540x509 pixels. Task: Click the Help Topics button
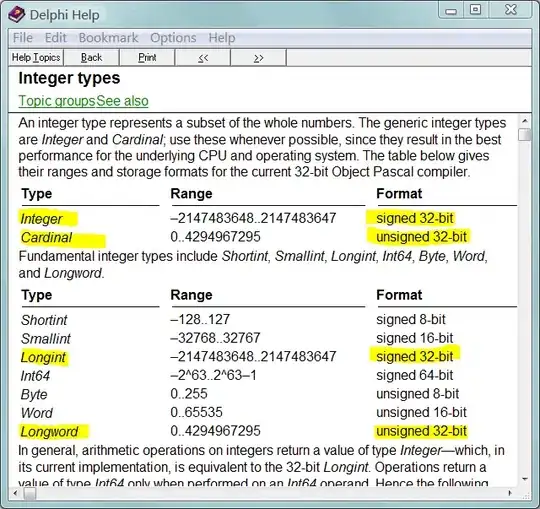[36, 57]
